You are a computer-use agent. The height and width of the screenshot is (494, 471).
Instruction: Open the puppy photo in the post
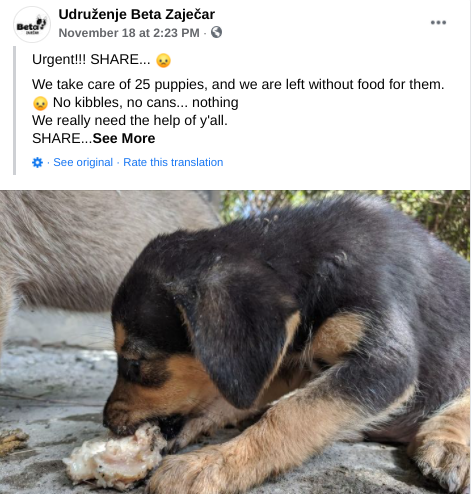[x=235, y=342]
